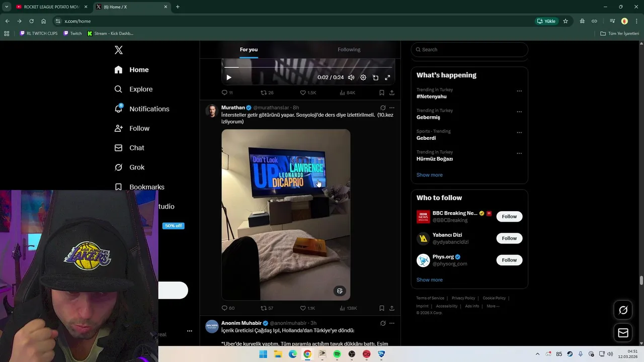Open Chat in sidebar
This screenshot has width=644, height=362.
click(x=130, y=148)
